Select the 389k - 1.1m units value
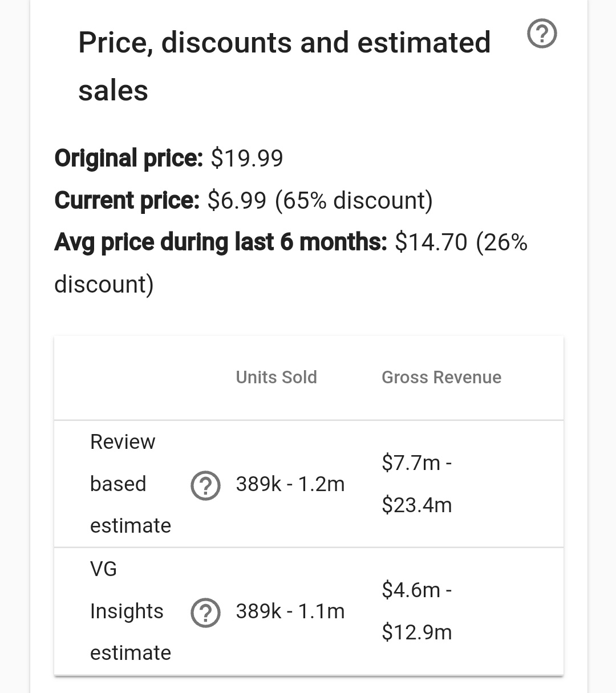The image size is (616, 693). [x=290, y=611]
